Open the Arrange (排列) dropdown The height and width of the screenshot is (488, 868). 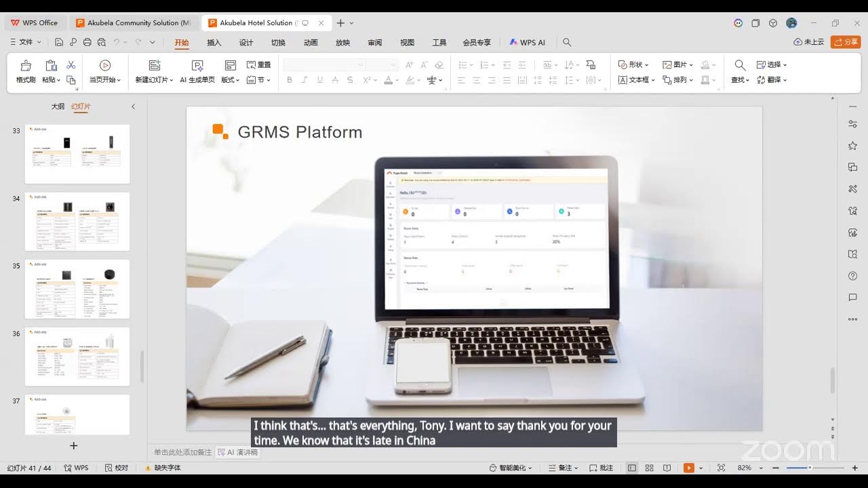[678, 80]
